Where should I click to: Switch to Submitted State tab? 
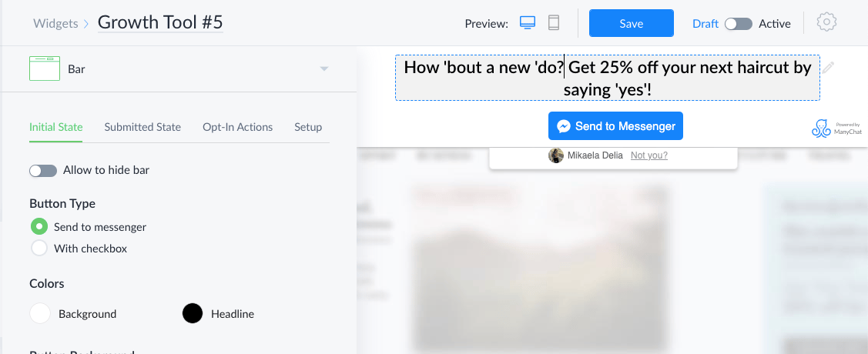[142, 127]
